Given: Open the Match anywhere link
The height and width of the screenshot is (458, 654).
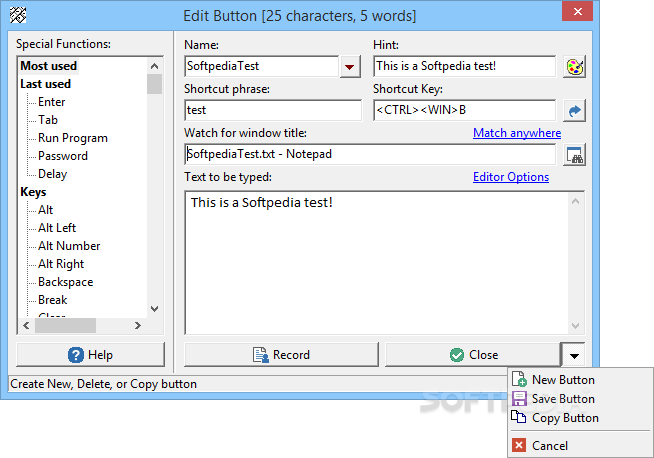Looking at the screenshot, I should [517, 133].
